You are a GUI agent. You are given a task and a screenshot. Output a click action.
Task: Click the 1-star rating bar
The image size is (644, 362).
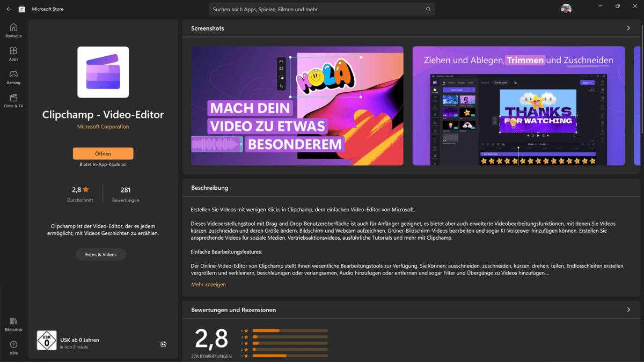(x=290, y=356)
